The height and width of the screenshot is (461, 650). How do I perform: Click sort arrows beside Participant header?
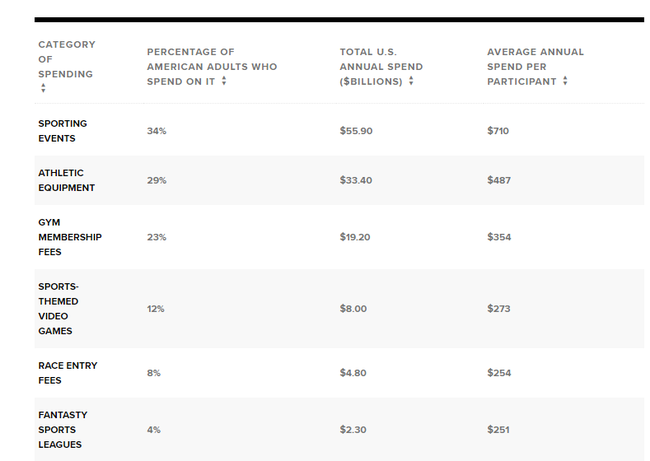[x=565, y=80]
